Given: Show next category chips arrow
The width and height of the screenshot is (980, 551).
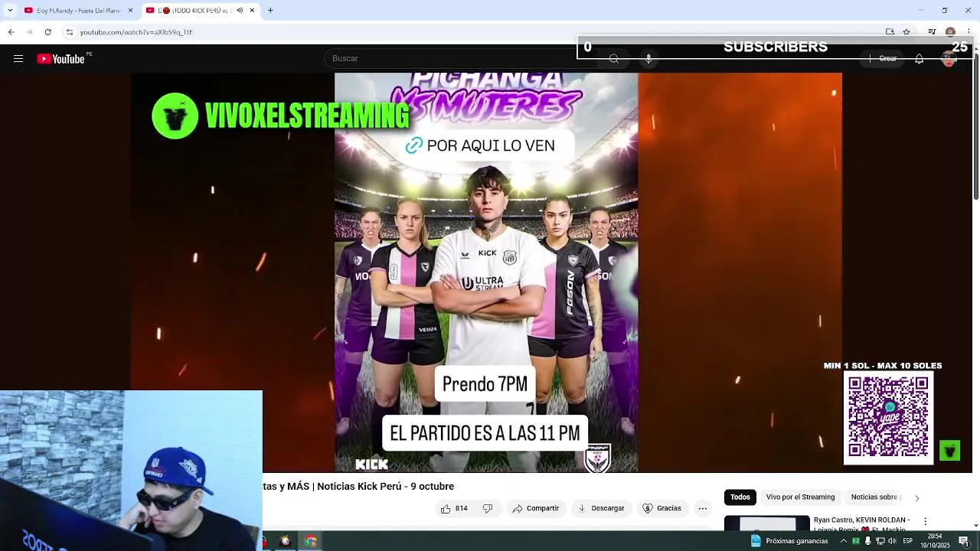Looking at the screenshot, I should 916,498.
